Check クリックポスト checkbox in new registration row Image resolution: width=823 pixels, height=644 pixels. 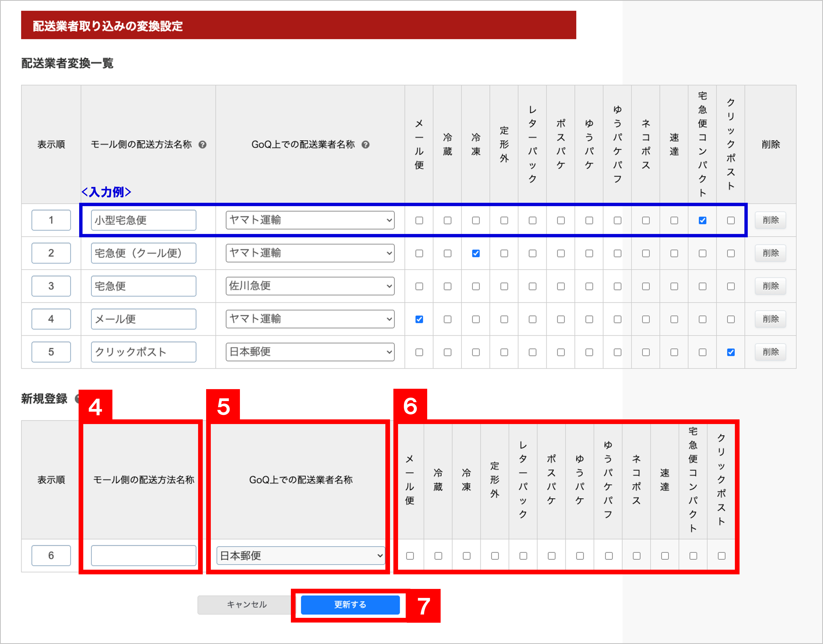pyautogui.click(x=722, y=556)
